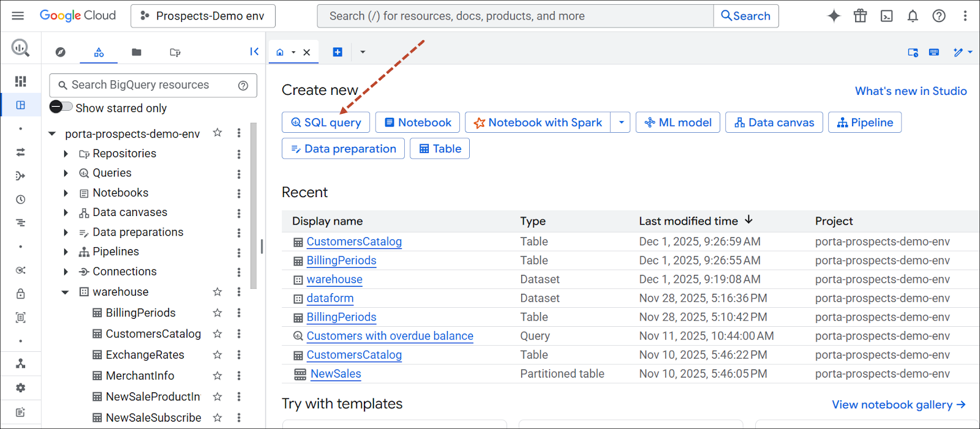Create a new ML model
Image resolution: width=980 pixels, height=429 pixels.
(678, 122)
